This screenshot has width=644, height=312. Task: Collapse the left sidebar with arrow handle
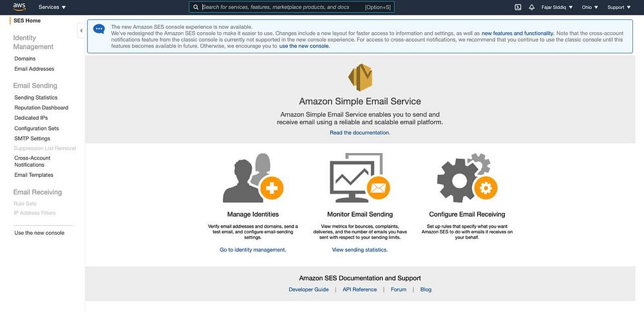[x=81, y=30]
